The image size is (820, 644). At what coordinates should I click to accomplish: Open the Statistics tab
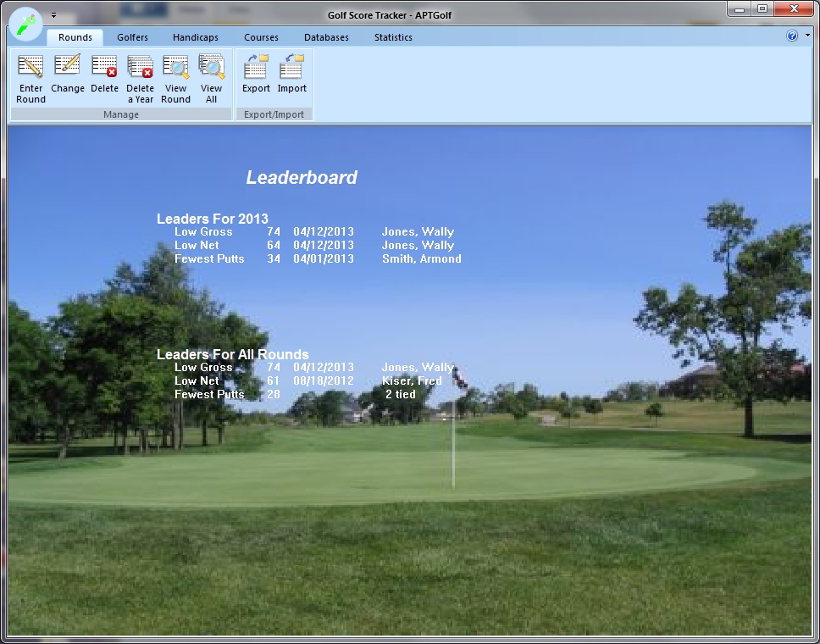393,37
